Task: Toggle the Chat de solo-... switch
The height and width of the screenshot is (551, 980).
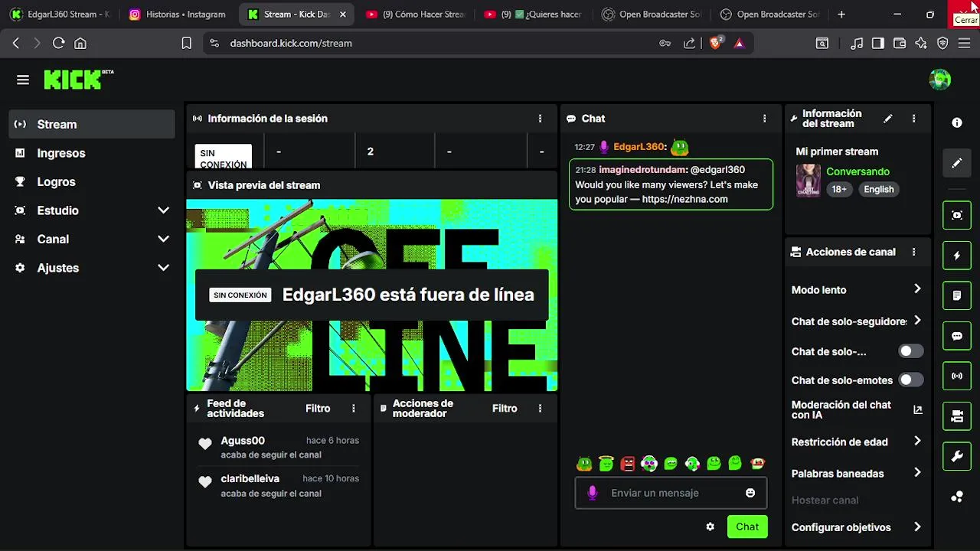Action: point(910,351)
